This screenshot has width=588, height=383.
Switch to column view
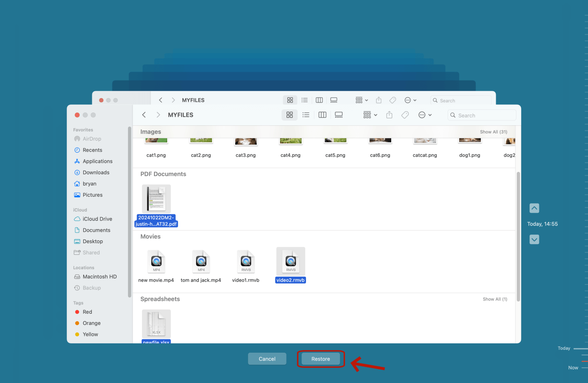pyautogui.click(x=322, y=115)
